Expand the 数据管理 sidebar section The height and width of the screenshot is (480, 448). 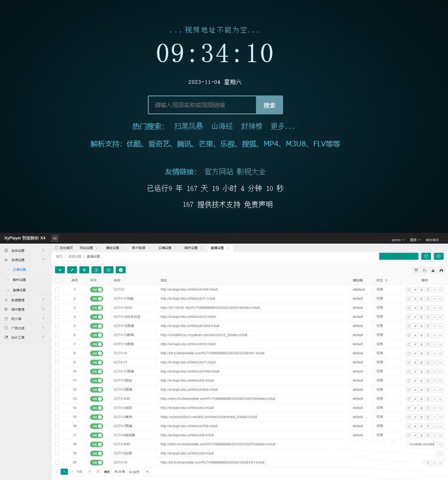pos(20,299)
